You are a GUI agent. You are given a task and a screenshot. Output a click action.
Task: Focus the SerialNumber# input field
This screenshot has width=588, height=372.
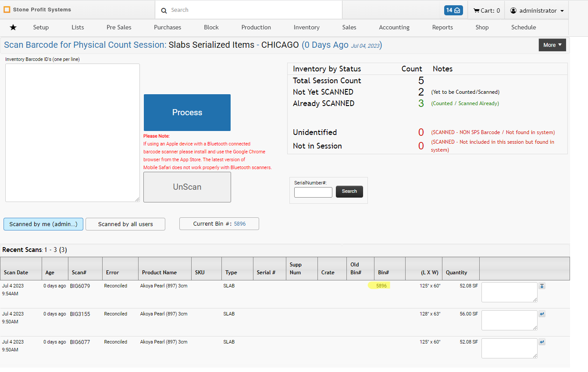pos(313,192)
